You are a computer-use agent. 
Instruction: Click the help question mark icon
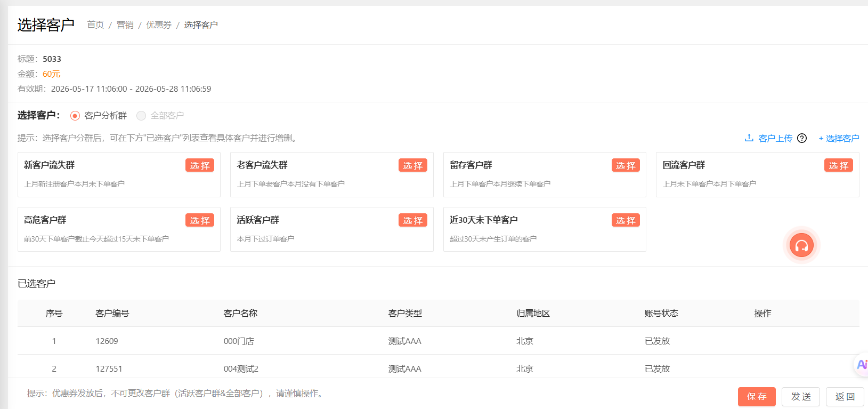point(802,138)
